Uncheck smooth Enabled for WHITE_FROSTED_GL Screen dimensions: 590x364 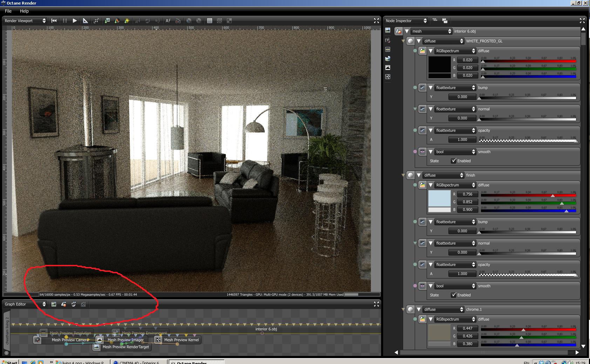454,161
